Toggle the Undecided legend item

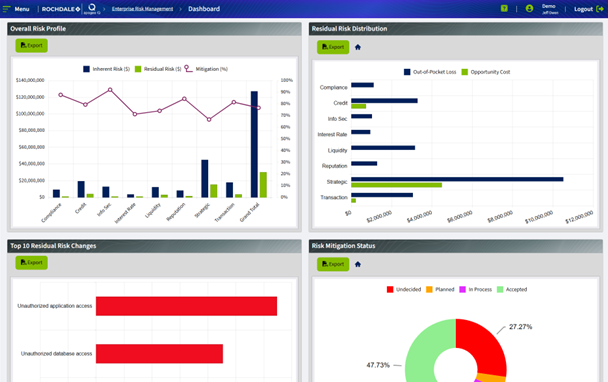pos(404,289)
